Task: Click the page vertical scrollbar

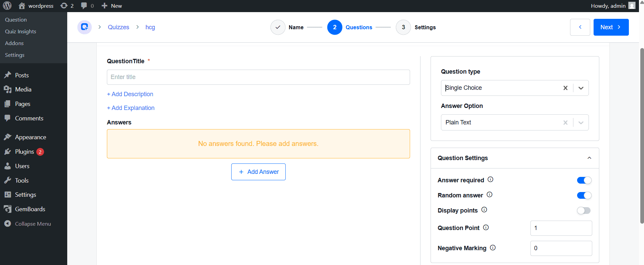Action: click(642, 136)
